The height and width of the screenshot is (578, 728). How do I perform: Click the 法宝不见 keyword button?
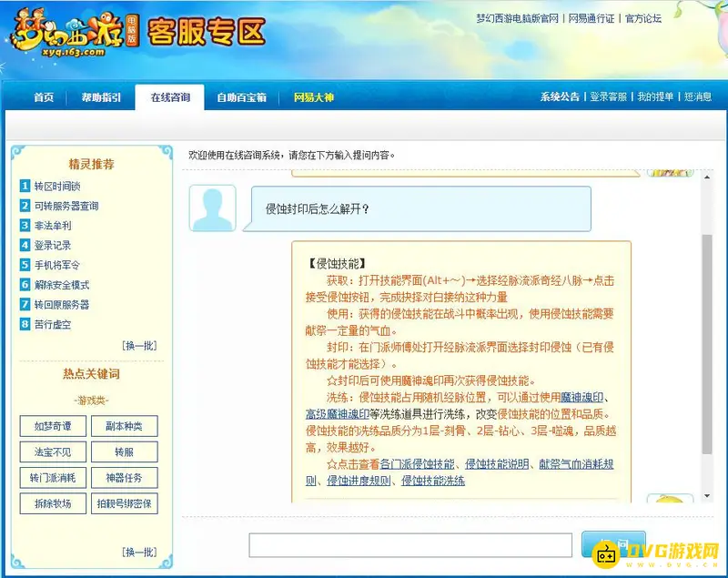point(53,451)
